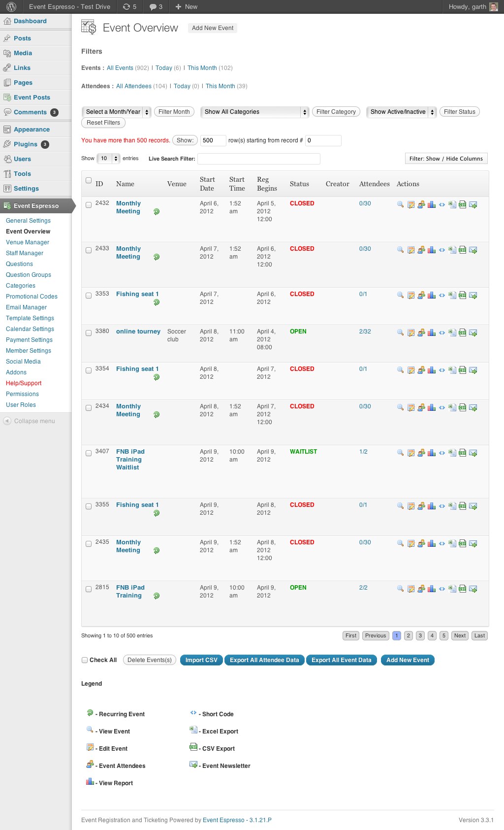Short code icon for FNB iPad Training Waitlist
This screenshot has height=830, width=504.
[x=442, y=453]
